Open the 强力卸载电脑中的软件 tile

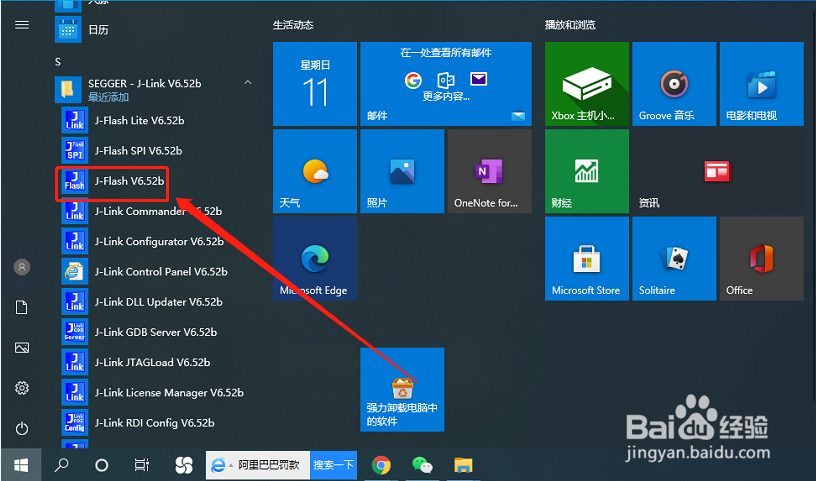[x=402, y=389]
